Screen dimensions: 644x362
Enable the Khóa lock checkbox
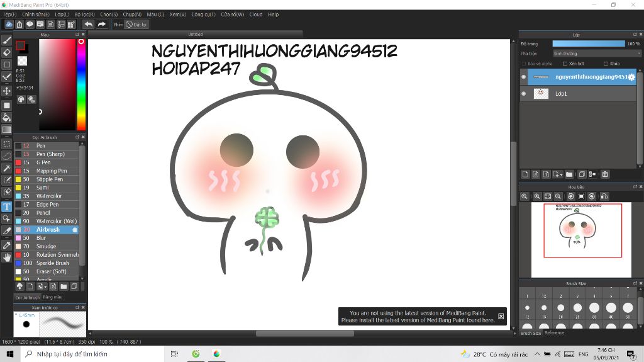pyautogui.click(x=606, y=64)
